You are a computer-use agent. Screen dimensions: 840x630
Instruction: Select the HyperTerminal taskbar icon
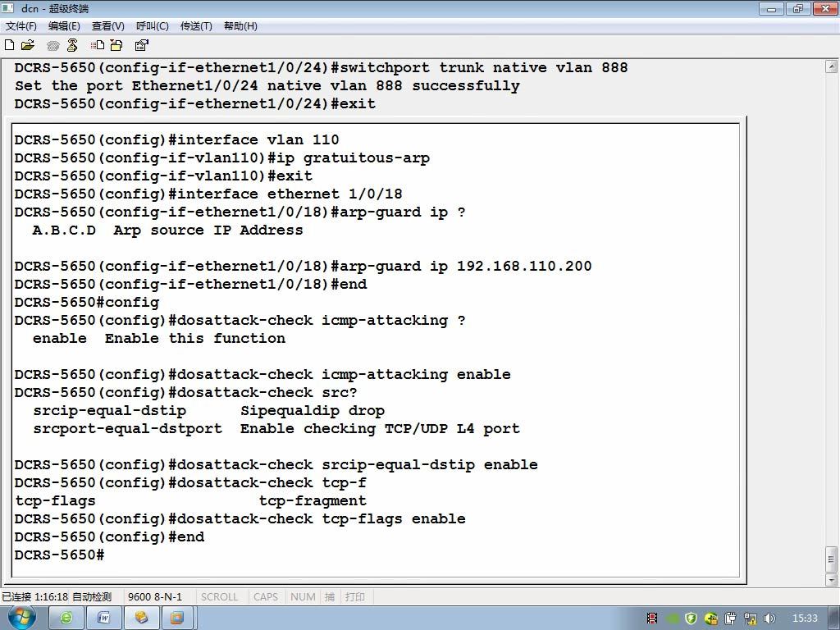click(x=141, y=619)
